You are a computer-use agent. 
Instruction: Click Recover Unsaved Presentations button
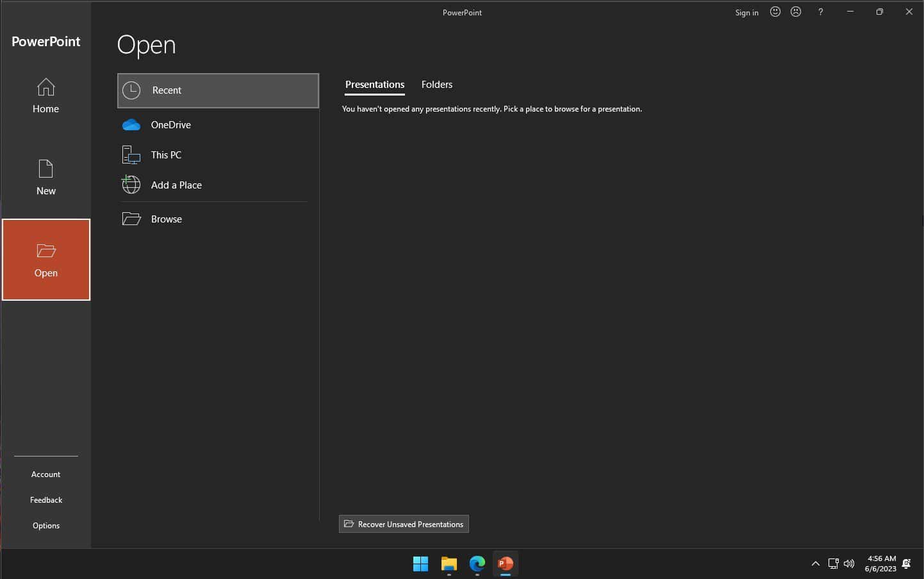coord(404,524)
